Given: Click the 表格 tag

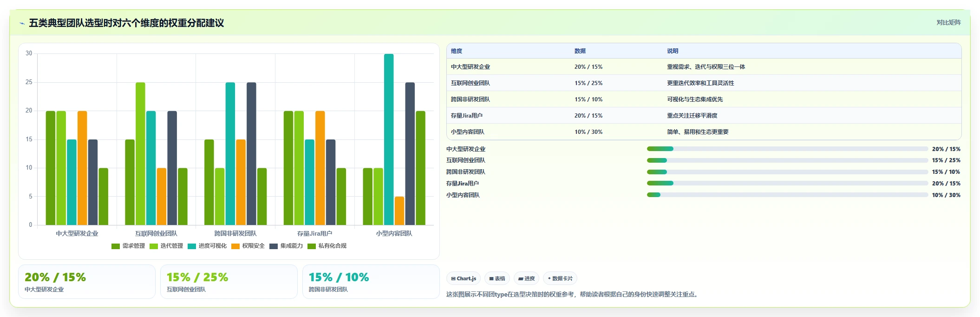Looking at the screenshot, I should point(497,278).
